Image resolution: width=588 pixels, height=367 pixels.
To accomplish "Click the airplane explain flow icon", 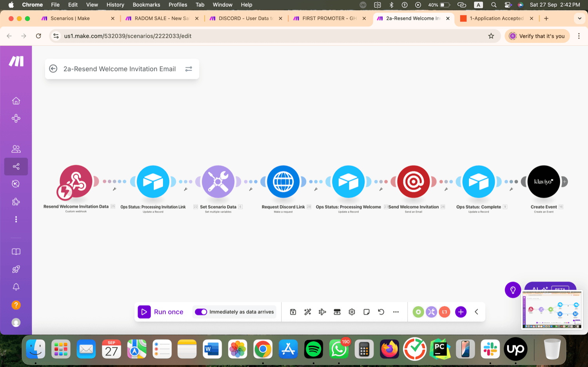I will click(322, 312).
